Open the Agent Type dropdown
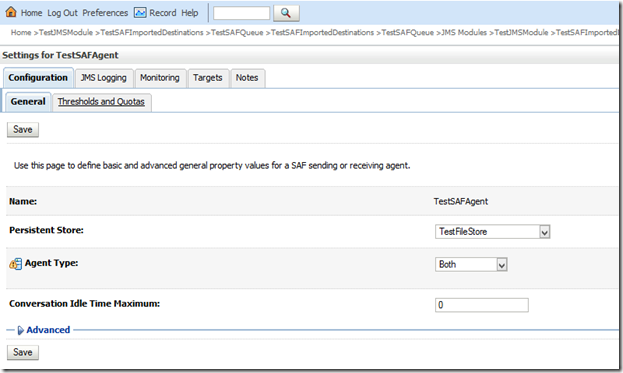This screenshot has height=373, width=623. coord(471,265)
